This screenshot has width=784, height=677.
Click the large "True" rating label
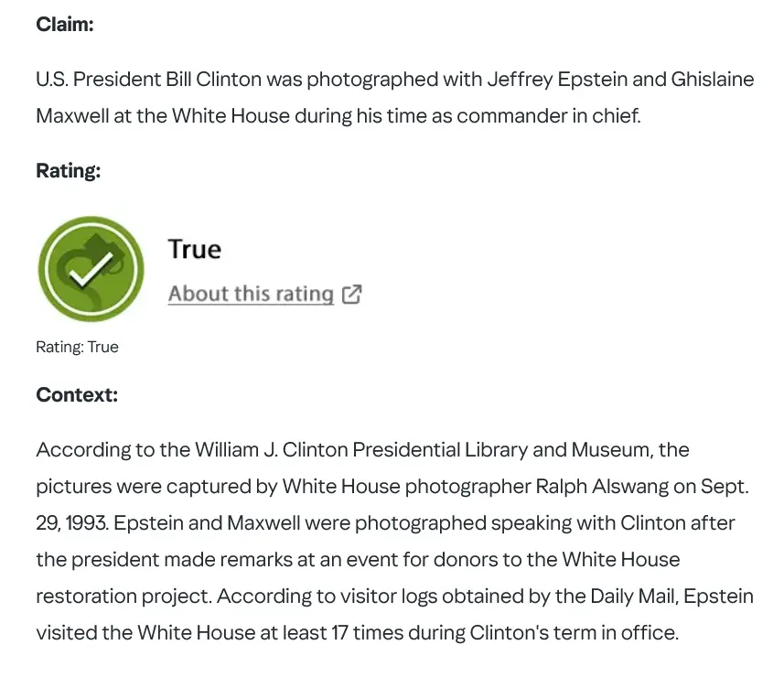pos(195,250)
